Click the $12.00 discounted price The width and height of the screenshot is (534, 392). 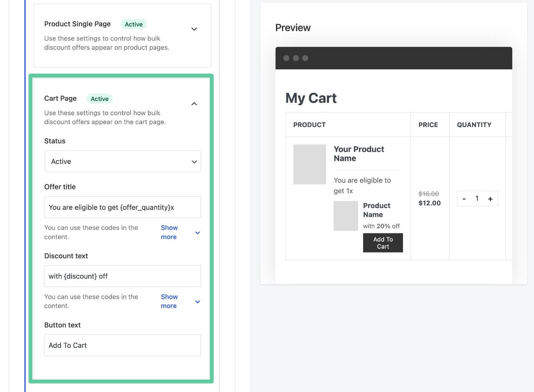point(430,203)
